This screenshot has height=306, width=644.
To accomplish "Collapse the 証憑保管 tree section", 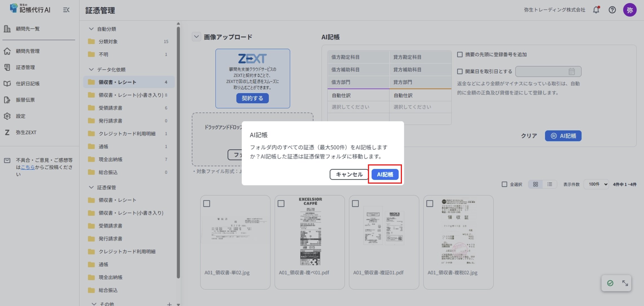I will pyautogui.click(x=91, y=187).
